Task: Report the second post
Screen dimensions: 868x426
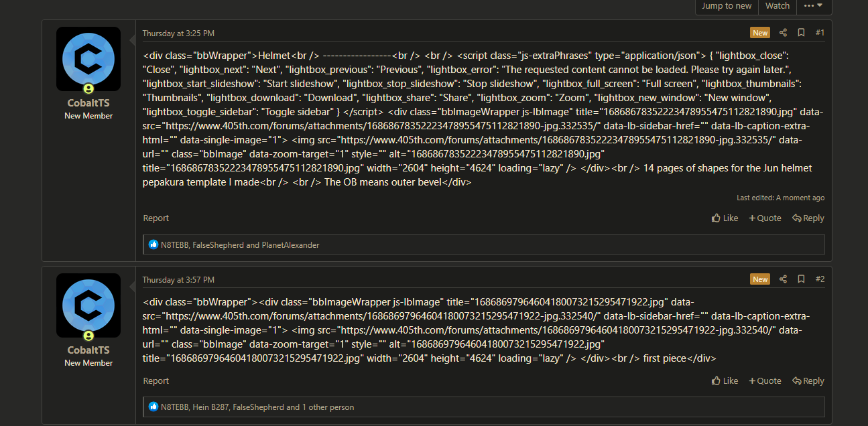Action: coord(156,381)
